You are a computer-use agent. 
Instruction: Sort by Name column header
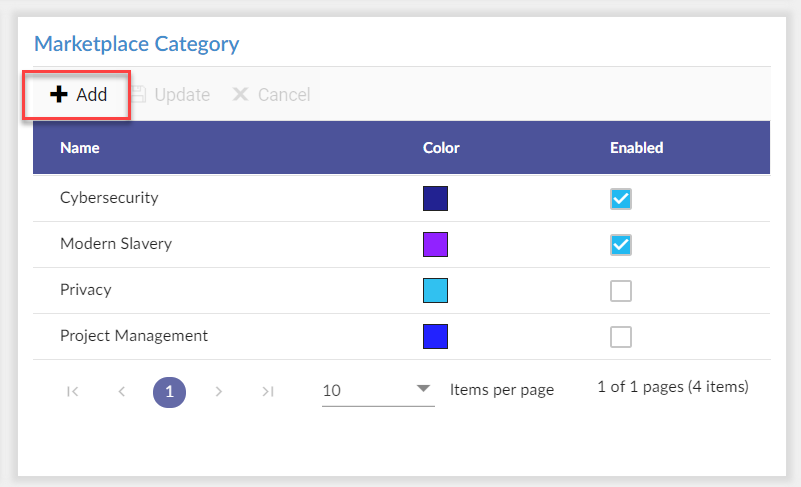80,148
